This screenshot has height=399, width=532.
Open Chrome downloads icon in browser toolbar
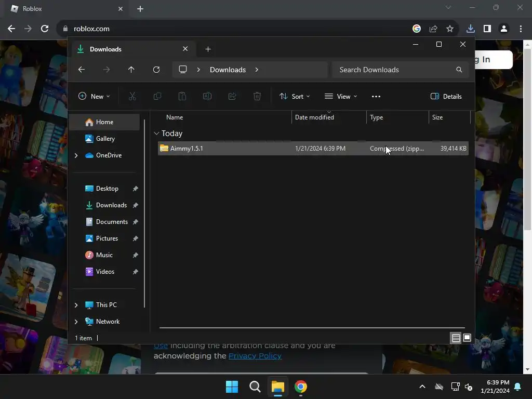(470, 29)
